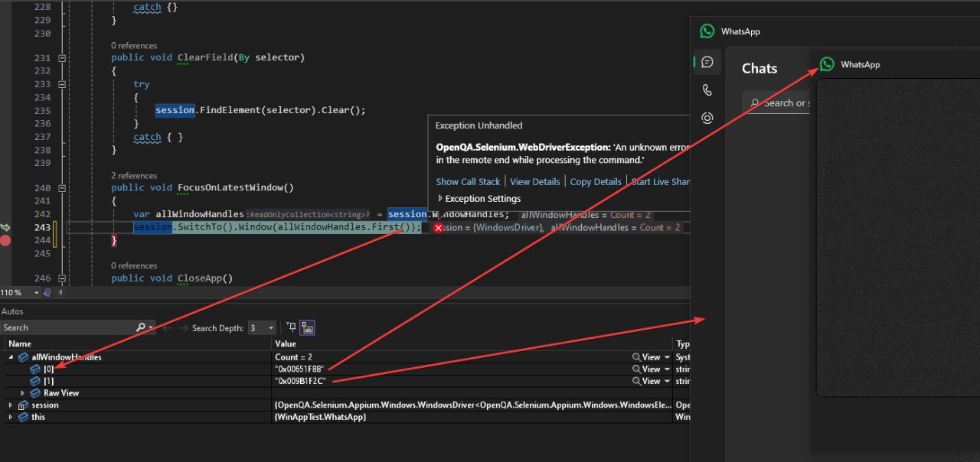Expand the Raw View tree node

click(23, 393)
